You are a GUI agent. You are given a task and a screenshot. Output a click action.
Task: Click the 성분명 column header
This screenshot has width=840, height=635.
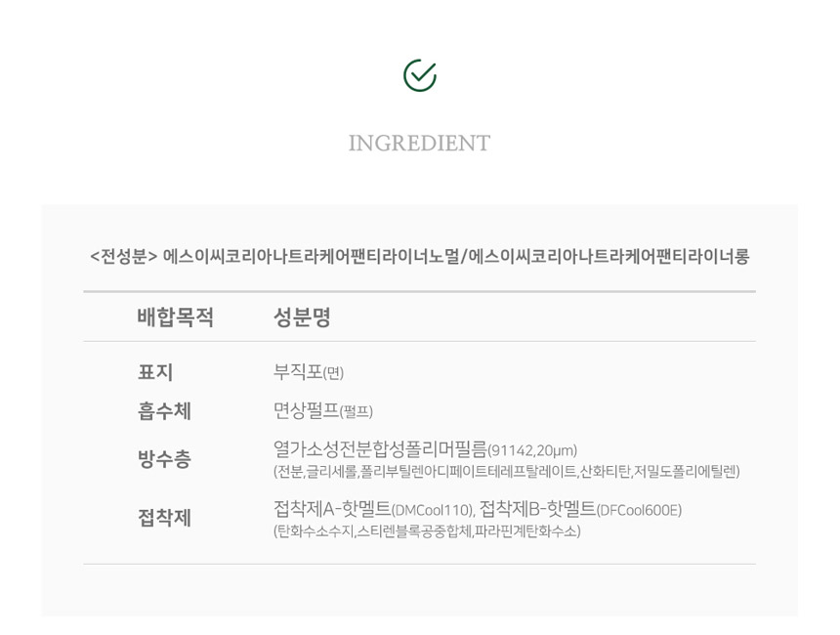[x=302, y=317]
